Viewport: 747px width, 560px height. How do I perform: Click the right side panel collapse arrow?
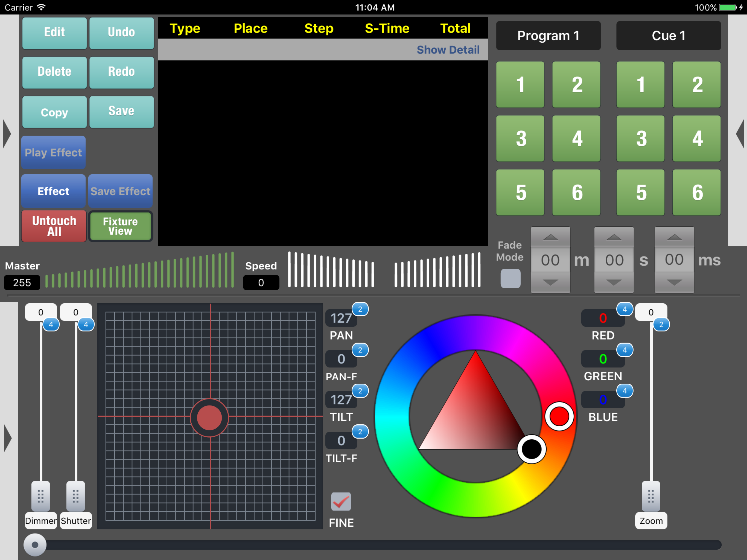(x=740, y=134)
